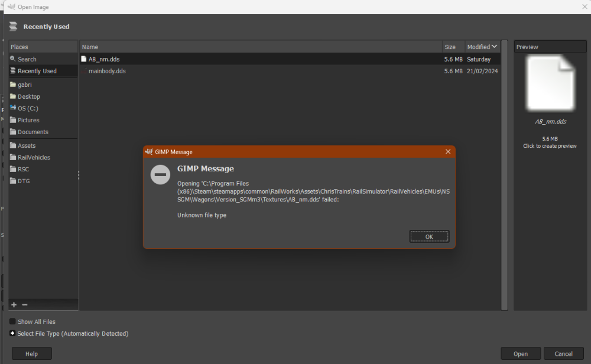Click the plus icon to add bookmark
This screenshot has height=364, width=591.
point(14,305)
